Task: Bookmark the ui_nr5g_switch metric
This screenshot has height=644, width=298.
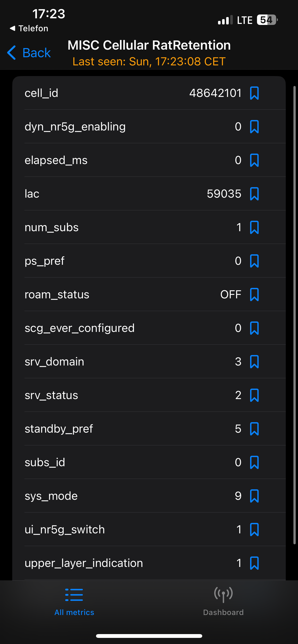Action: tap(254, 530)
